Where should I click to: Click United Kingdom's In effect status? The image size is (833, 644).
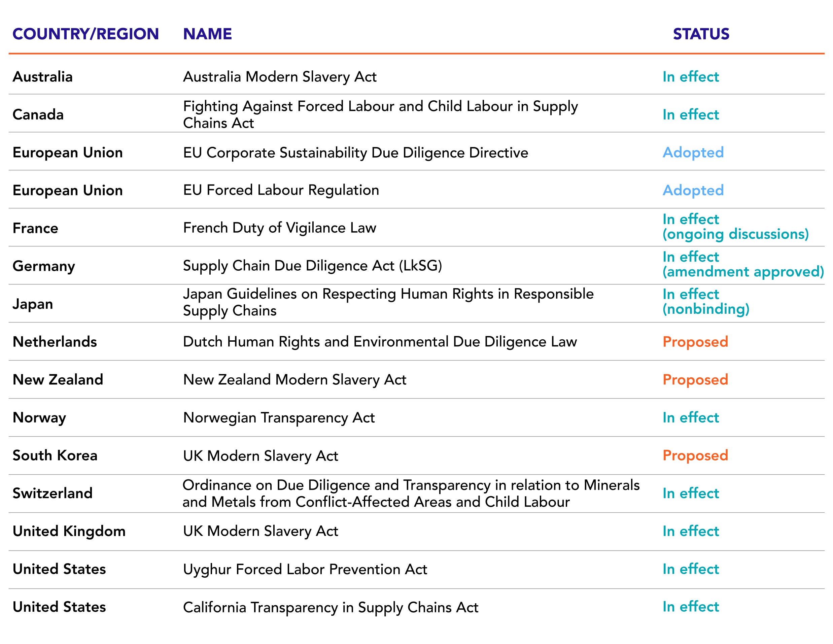[690, 531]
